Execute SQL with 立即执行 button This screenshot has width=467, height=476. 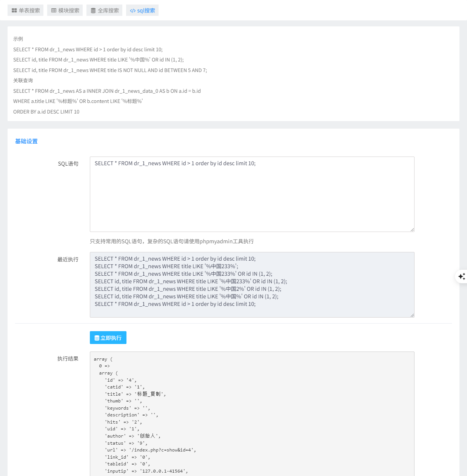click(108, 338)
